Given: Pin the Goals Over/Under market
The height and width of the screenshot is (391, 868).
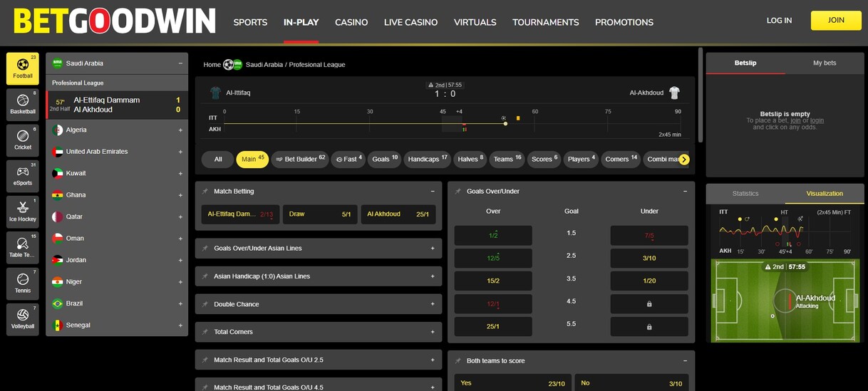Looking at the screenshot, I should click(x=458, y=192).
